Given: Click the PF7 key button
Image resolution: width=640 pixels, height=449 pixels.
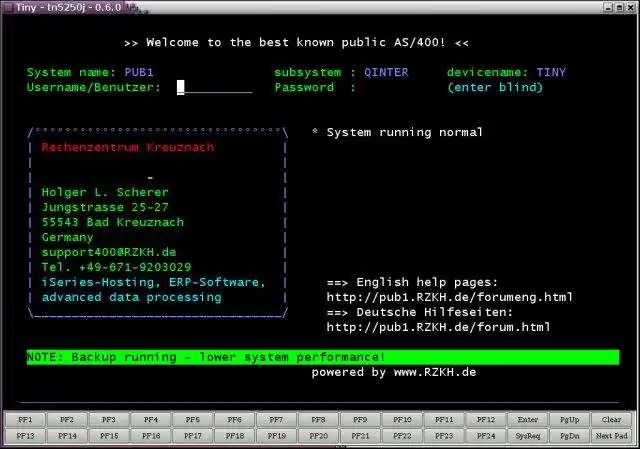Looking at the screenshot, I should pos(276,420).
